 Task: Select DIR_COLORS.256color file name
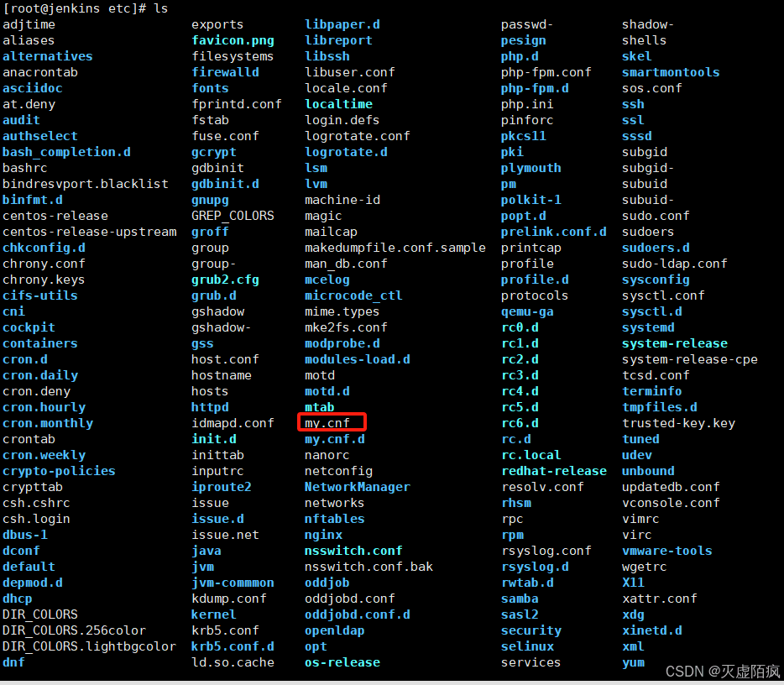pos(74,630)
